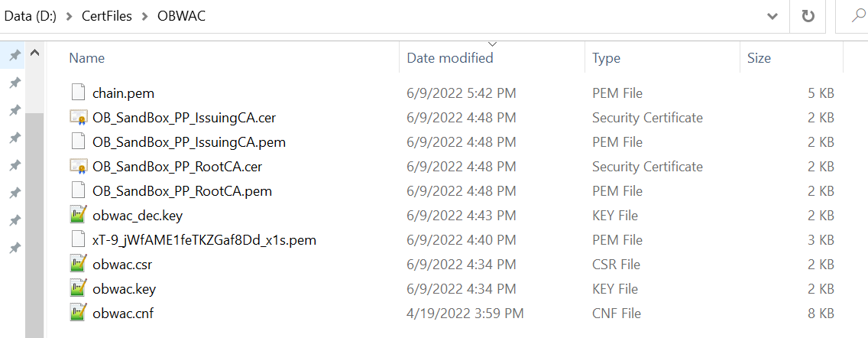
Task: Sort by the Name column header
Action: (x=86, y=58)
